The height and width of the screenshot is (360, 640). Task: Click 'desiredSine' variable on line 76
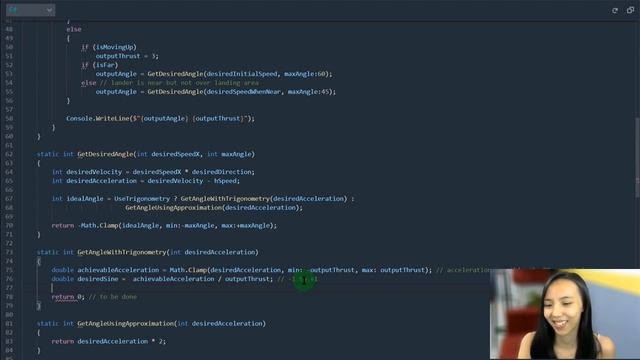[x=98, y=279]
